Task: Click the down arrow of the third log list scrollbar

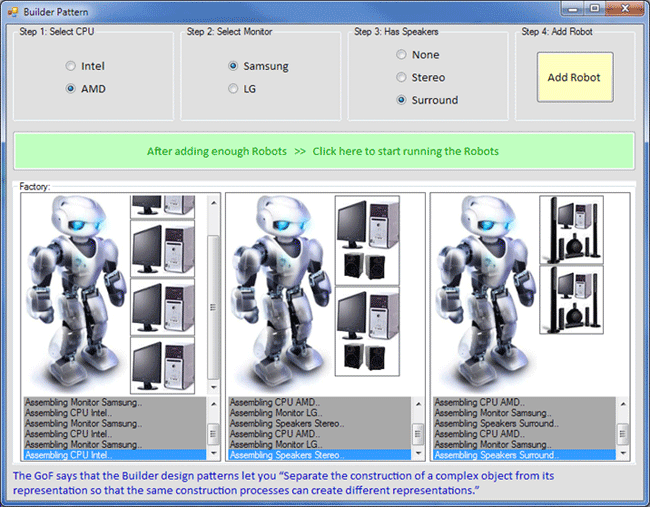Action: pos(623,453)
